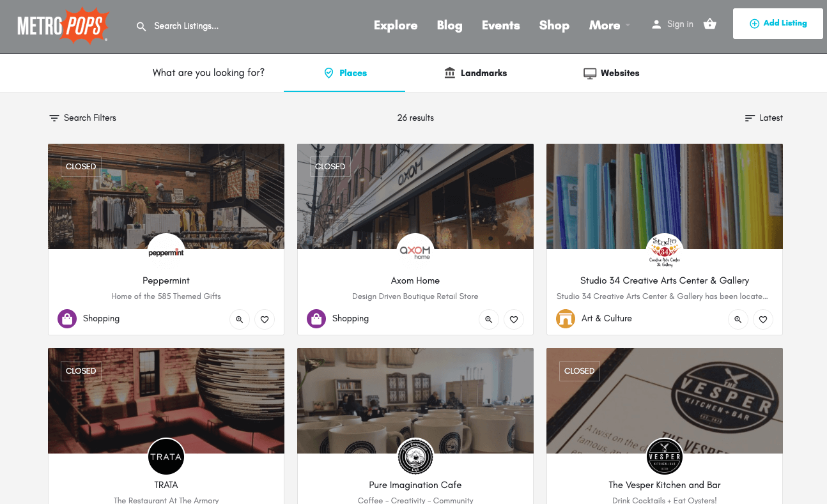The height and width of the screenshot is (504, 827).
Task: Open the Explore menu item
Action: (x=396, y=26)
